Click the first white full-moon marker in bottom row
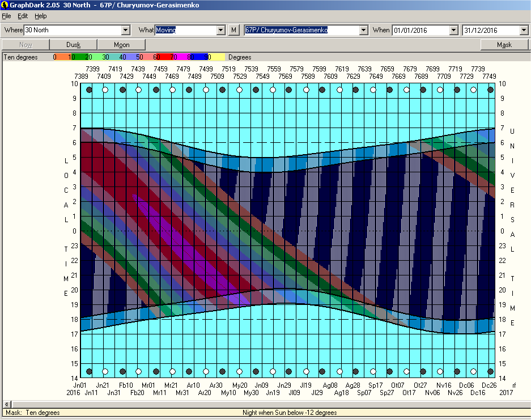This screenshot has height=420, width=531. [105, 372]
